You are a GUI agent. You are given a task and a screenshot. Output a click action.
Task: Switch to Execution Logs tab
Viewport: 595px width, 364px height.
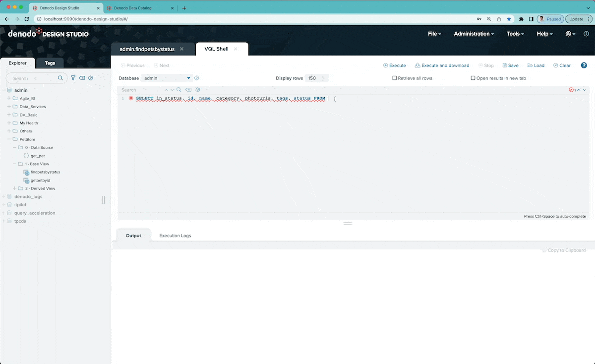[x=175, y=236]
